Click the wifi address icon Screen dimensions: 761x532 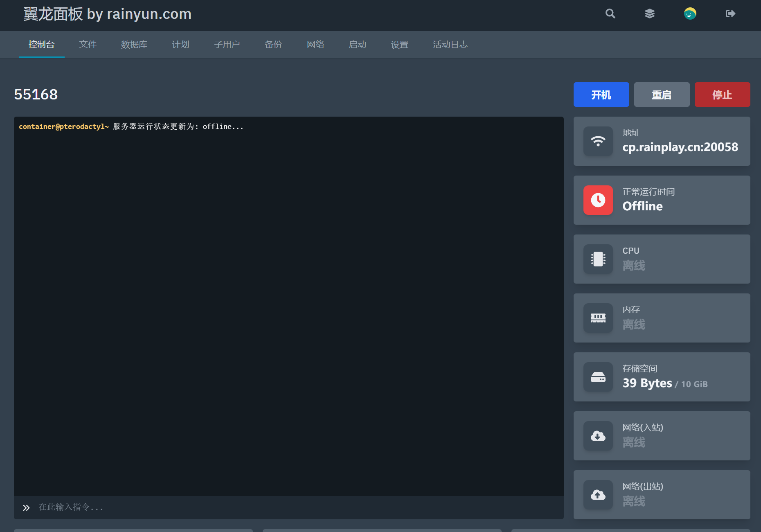coord(598,141)
